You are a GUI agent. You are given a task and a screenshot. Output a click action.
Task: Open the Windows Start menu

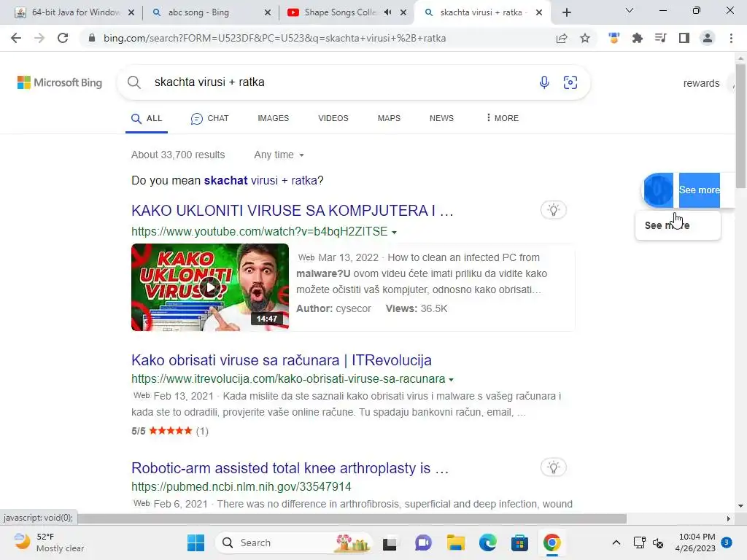(x=196, y=542)
